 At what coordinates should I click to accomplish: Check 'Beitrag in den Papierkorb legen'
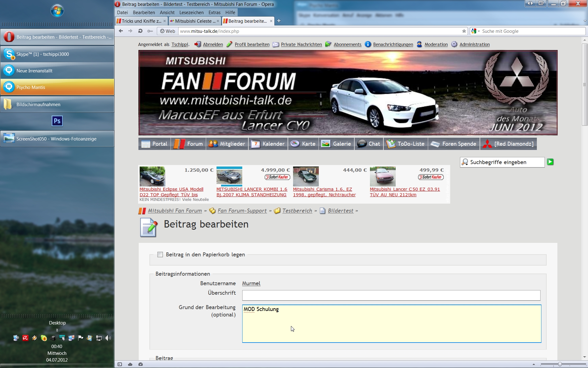click(x=160, y=255)
